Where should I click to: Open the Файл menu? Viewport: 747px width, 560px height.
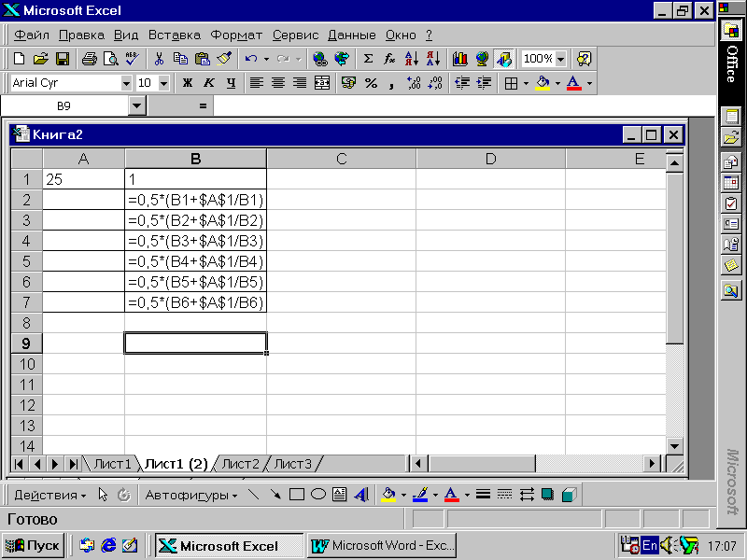pos(32,35)
